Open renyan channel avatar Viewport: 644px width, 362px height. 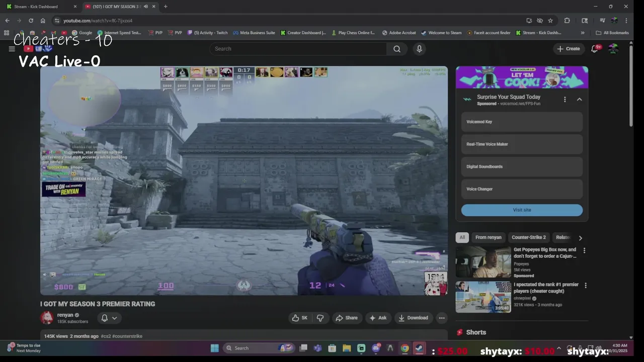coord(47,318)
